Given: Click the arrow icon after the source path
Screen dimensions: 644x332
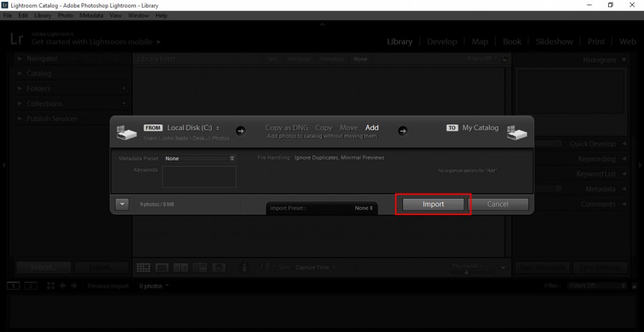Looking at the screenshot, I should pyautogui.click(x=241, y=131).
